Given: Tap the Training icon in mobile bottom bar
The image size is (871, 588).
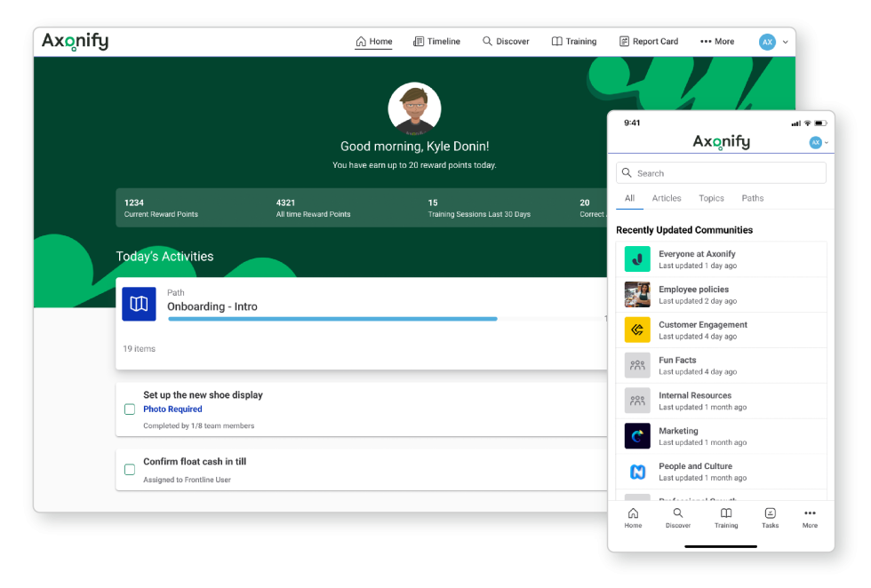Looking at the screenshot, I should tap(726, 518).
